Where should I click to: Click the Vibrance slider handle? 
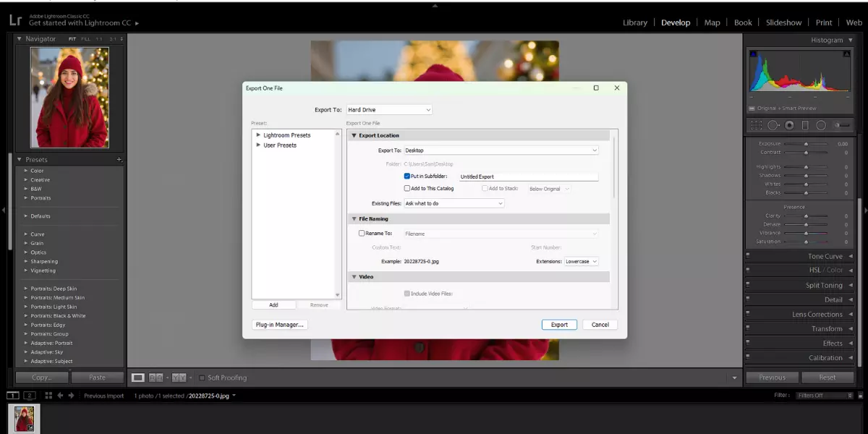[x=806, y=233]
